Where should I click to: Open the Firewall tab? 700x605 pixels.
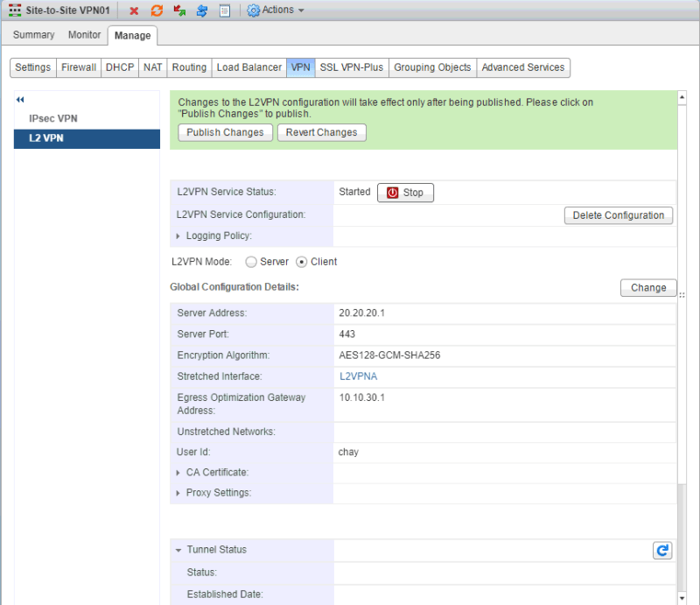[x=79, y=67]
